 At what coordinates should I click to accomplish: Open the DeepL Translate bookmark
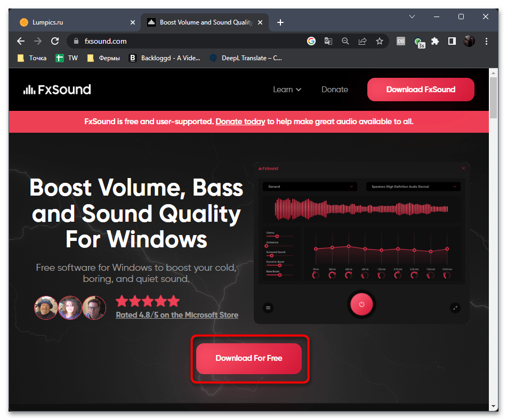pyautogui.click(x=246, y=58)
